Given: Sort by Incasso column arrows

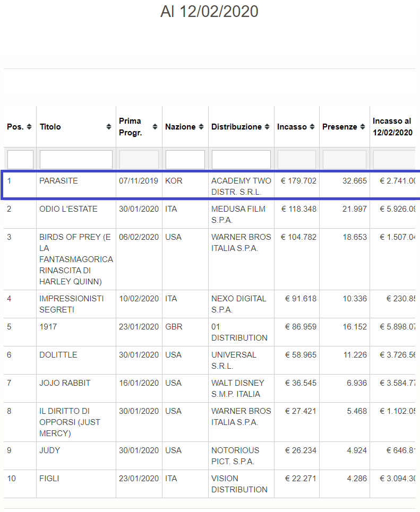Looking at the screenshot, I should (312, 127).
